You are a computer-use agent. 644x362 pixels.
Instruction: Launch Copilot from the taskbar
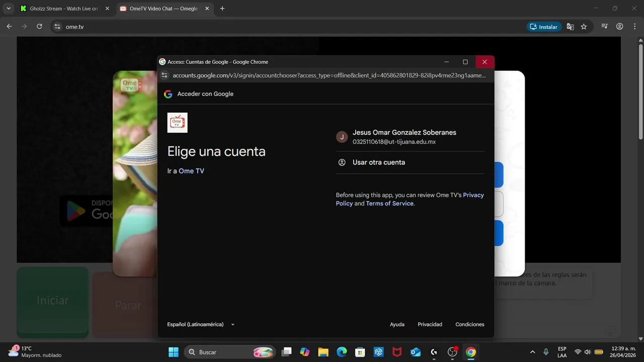click(304, 352)
